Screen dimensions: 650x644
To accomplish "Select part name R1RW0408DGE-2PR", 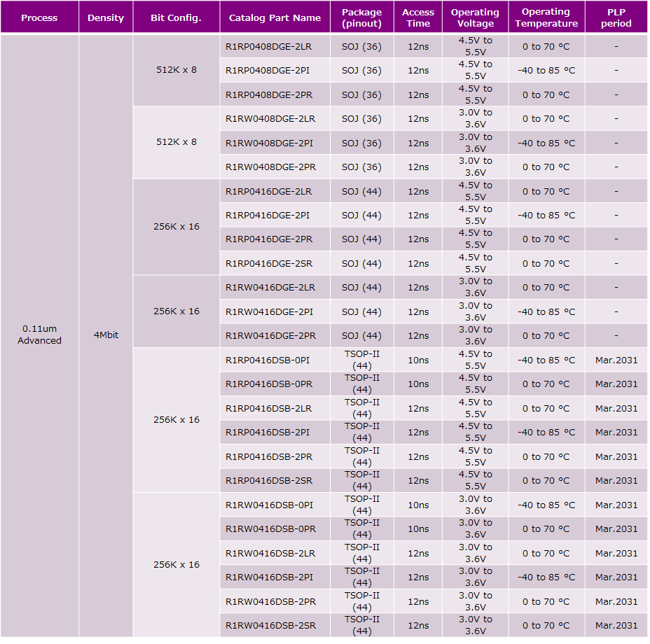I will pyautogui.click(x=270, y=167).
